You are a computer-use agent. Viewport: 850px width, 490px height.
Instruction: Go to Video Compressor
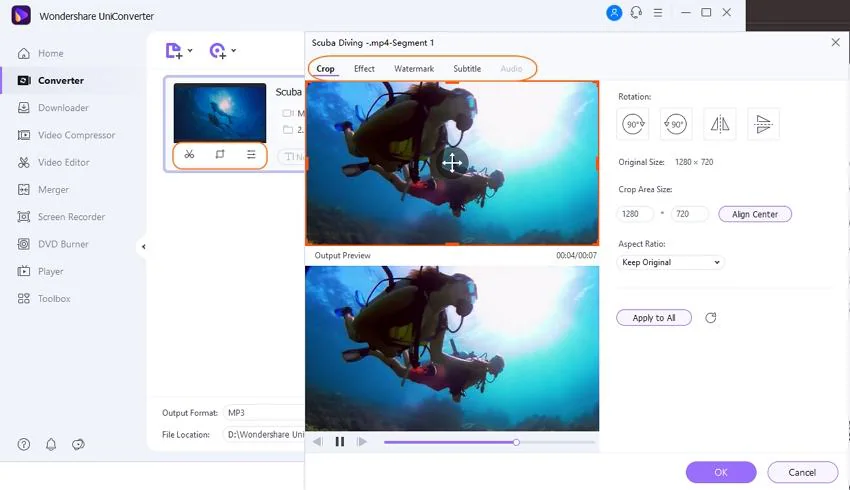point(66,135)
